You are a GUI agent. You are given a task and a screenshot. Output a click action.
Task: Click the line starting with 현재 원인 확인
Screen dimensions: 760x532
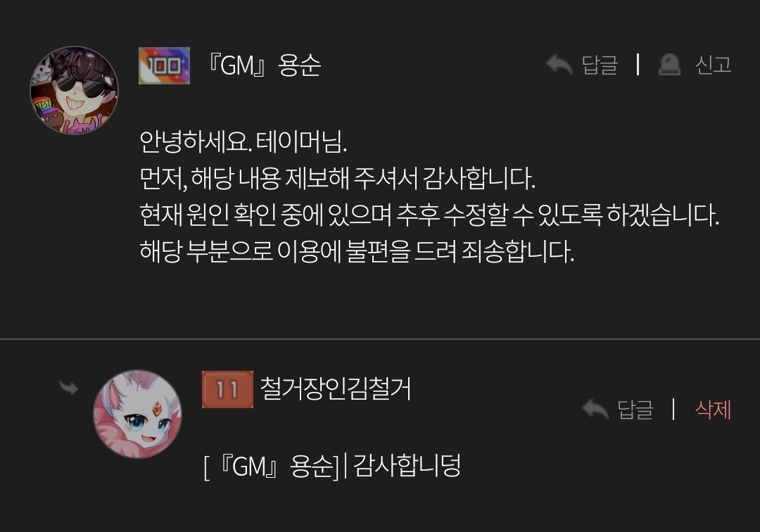[x=429, y=215]
